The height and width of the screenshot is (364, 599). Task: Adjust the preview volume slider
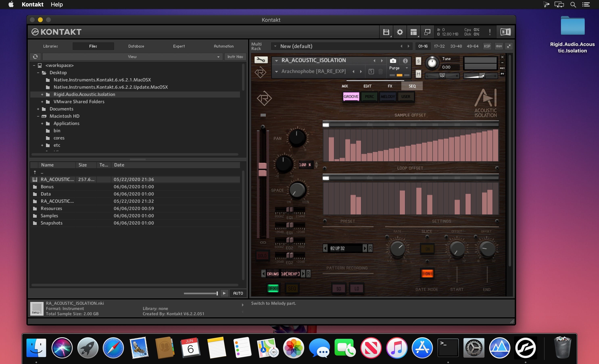click(200, 293)
